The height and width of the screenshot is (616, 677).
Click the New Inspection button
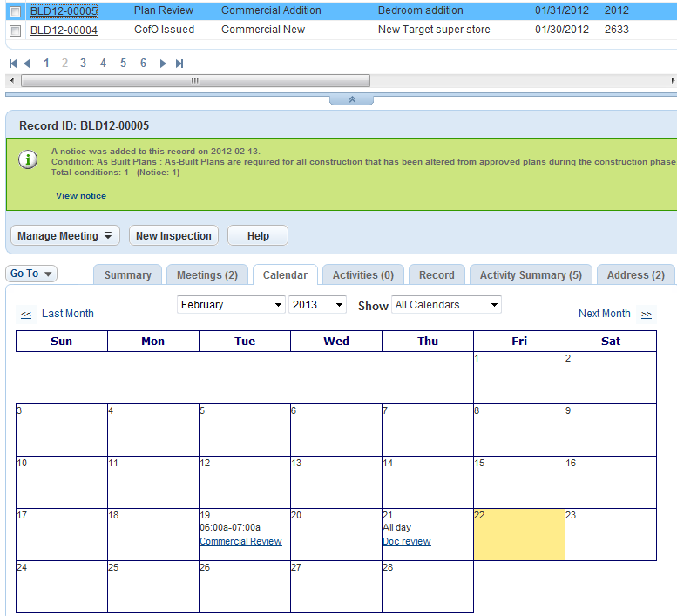click(x=173, y=236)
